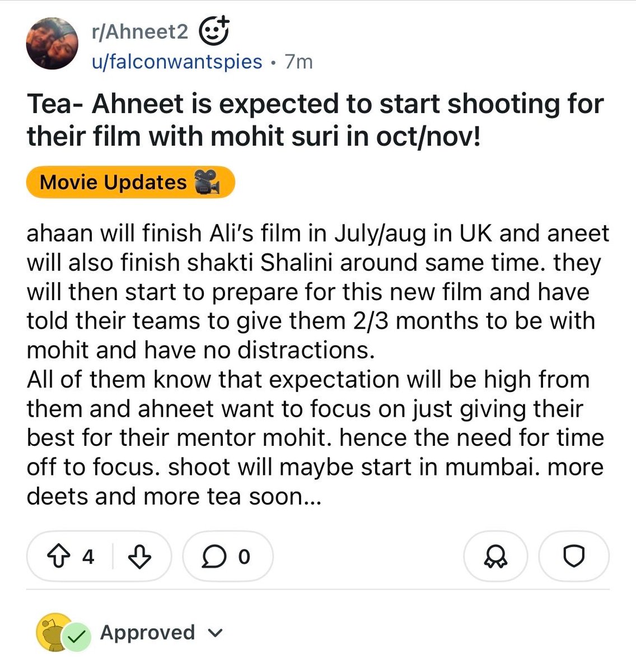Click the smiley-plus icon beside r/Ahneet2

214,31
